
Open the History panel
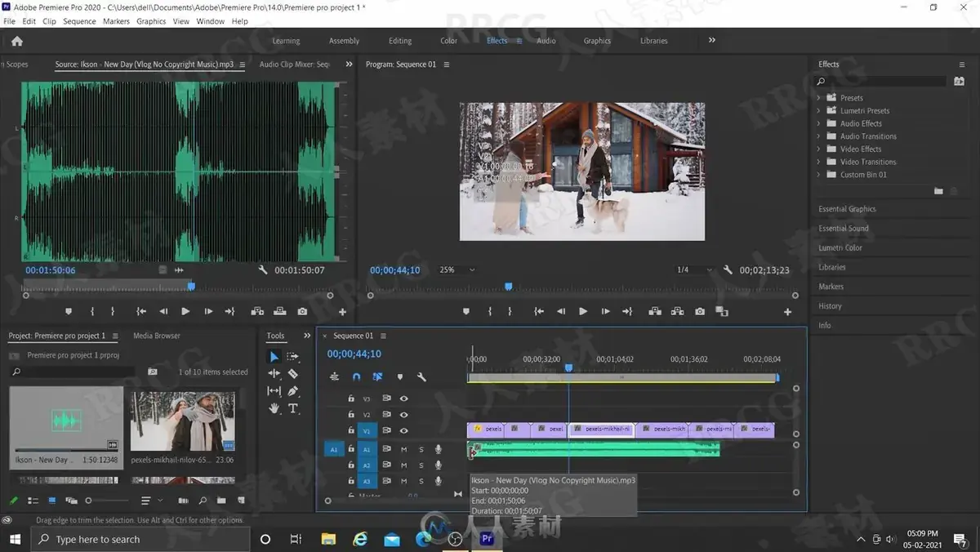click(x=830, y=306)
